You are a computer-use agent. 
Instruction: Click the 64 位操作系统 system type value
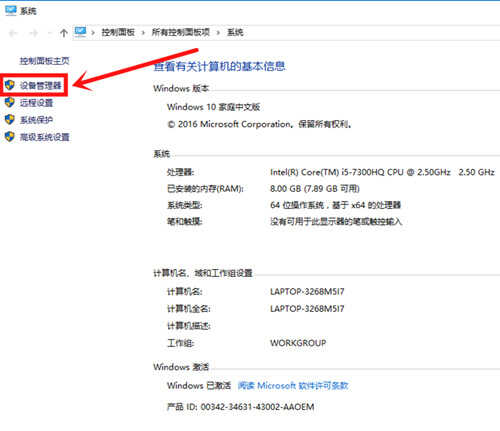pos(335,205)
